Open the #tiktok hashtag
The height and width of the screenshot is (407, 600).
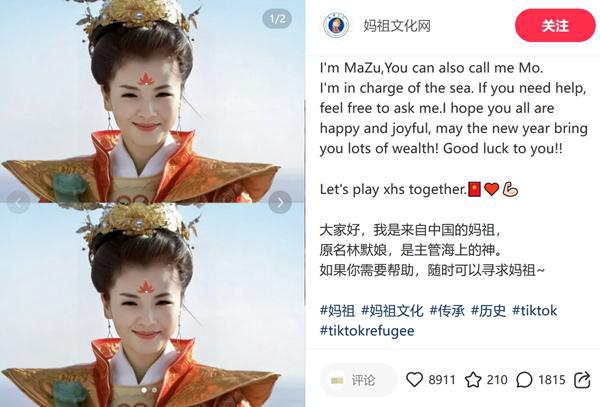[x=535, y=310]
